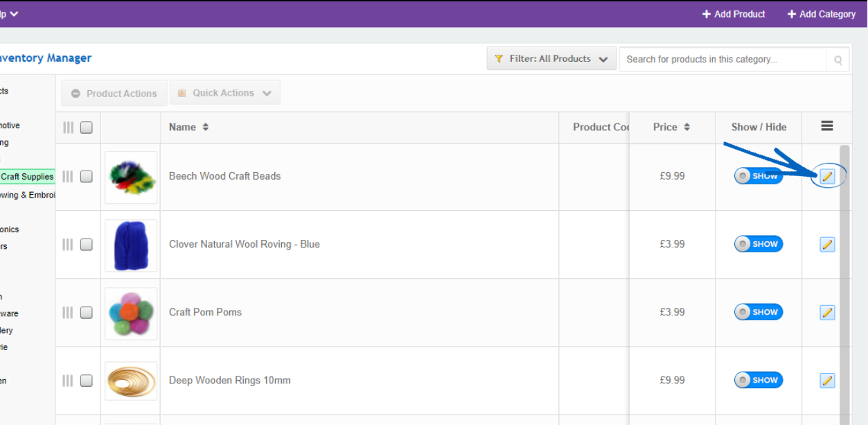Select the Craft Supplies category
This screenshot has width=868, height=425.
26,176
